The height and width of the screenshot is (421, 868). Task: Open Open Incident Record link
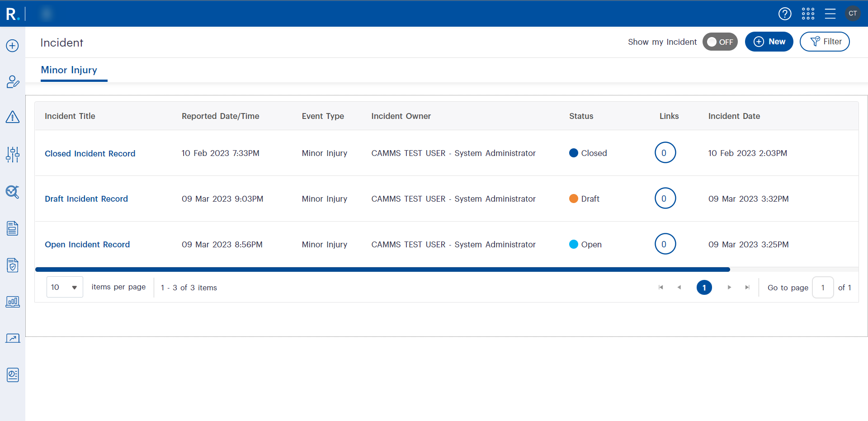pos(87,245)
